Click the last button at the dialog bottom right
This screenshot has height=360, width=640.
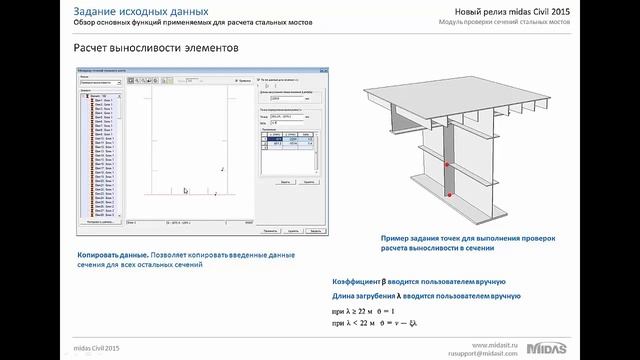pyautogui.click(x=316, y=231)
